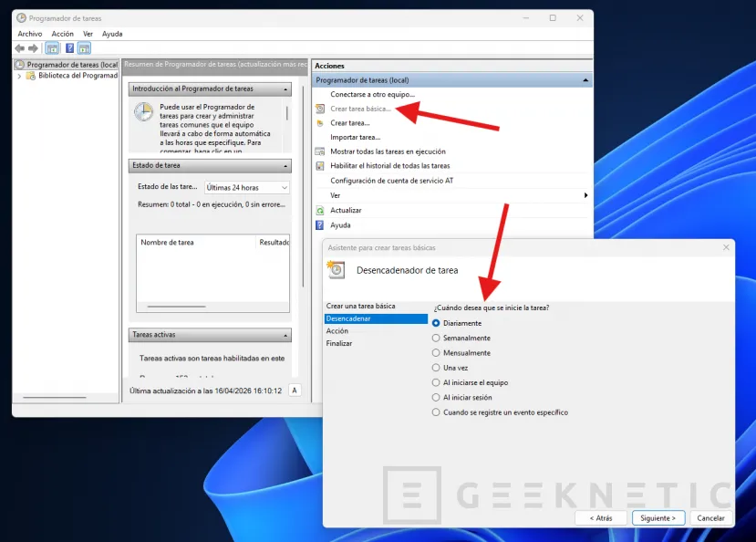756x542 pixels.
Task: Click the wizard clock icon beside Desencadenador de tarea
Action: [x=337, y=269]
